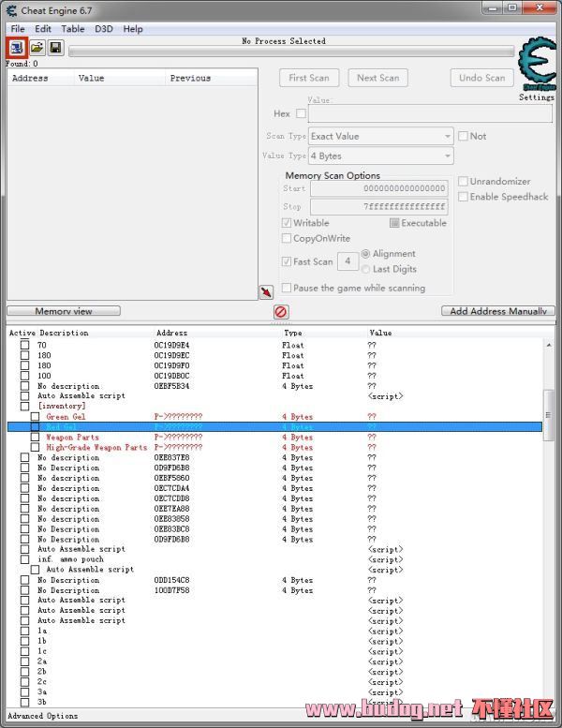The width and height of the screenshot is (562, 728).
Task: Click the Description column header
Action: pyautogui.click(x=64, y=333)
